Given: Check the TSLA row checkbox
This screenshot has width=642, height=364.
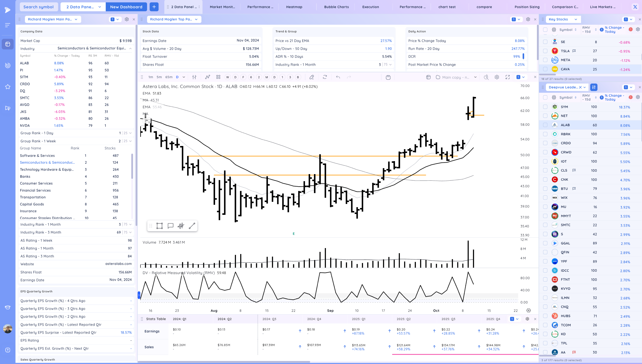Looking at the screenshot, I should (x=545, y=51).
